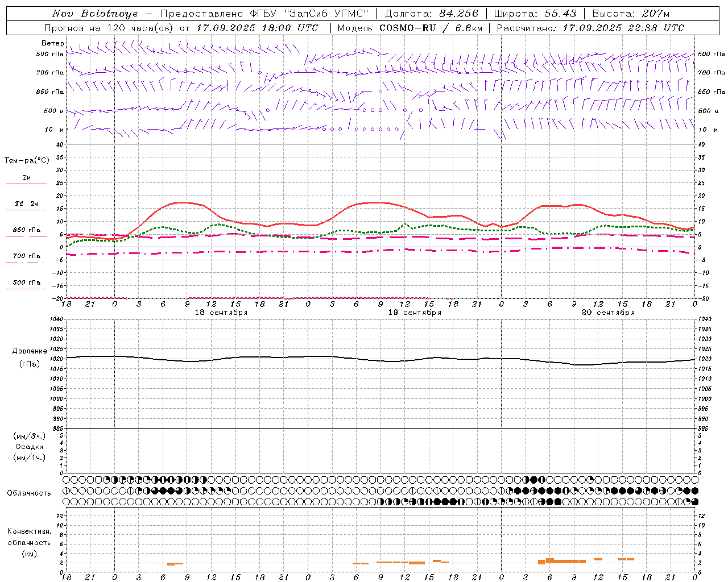Screen dimensions: 728x582
Task: Click the Тем-ра(°C) temperature panel label
Action: pyautogui.click(x=27, y=161)
